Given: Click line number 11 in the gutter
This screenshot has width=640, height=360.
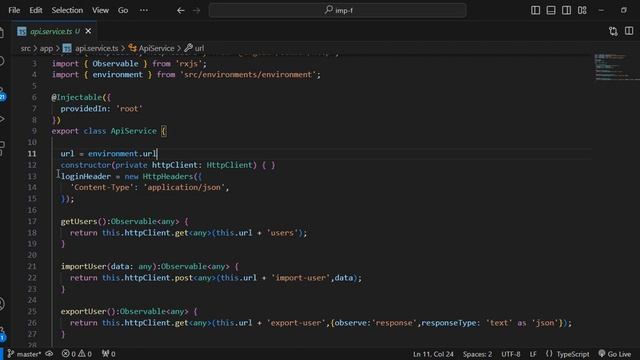Looking at the screenshot, I should [x=32, y=153].
